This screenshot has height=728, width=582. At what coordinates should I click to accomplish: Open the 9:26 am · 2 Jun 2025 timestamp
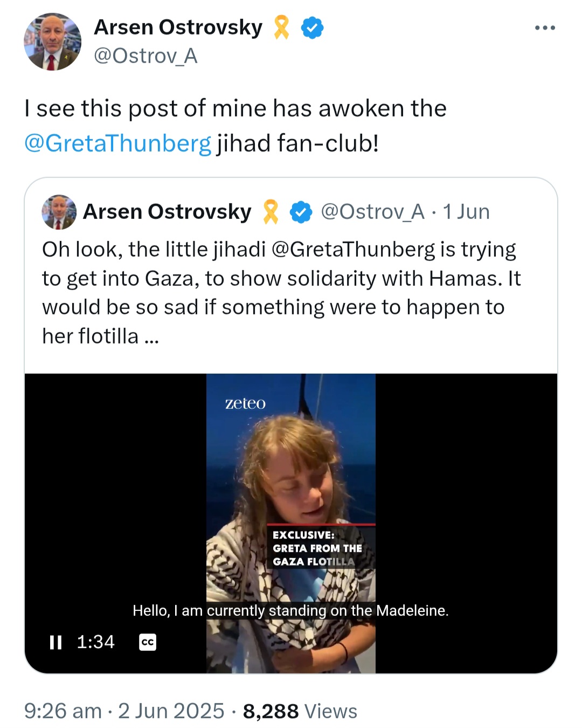click(124, 711)
